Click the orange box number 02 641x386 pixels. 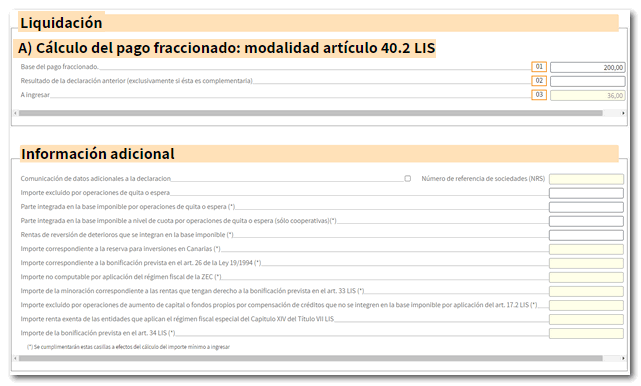click(539, 81)
